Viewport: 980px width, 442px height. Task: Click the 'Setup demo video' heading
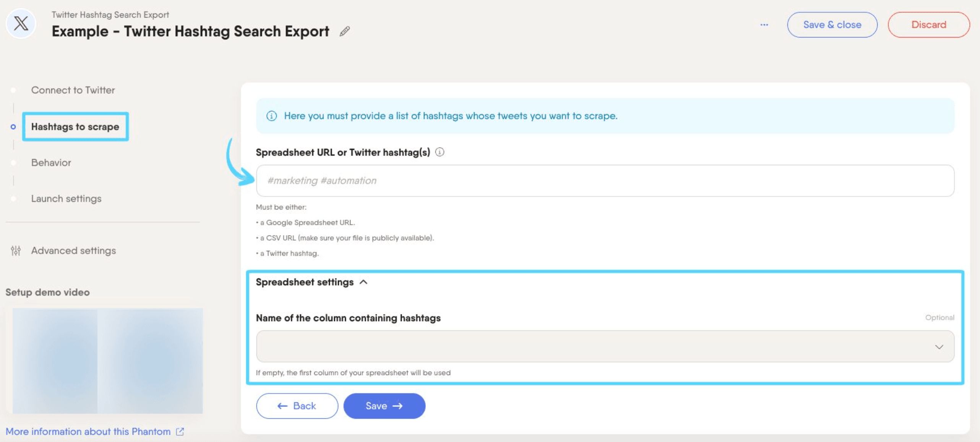tap(48, 292)
